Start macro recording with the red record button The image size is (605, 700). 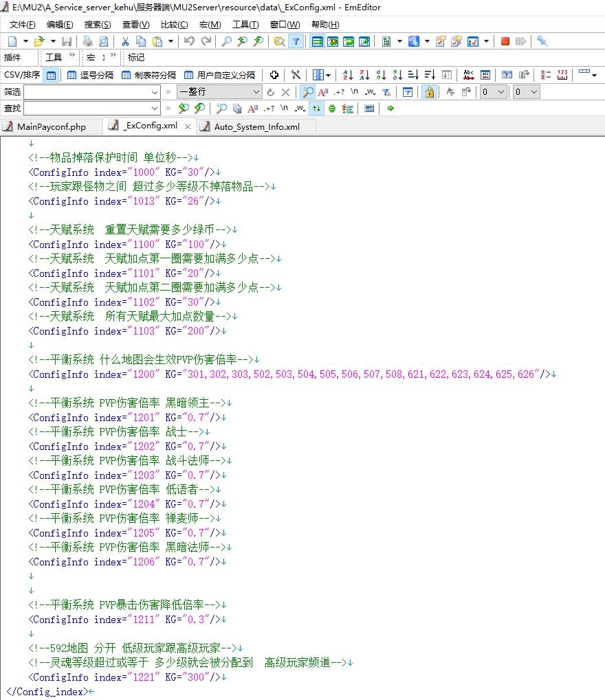(505, 41)
